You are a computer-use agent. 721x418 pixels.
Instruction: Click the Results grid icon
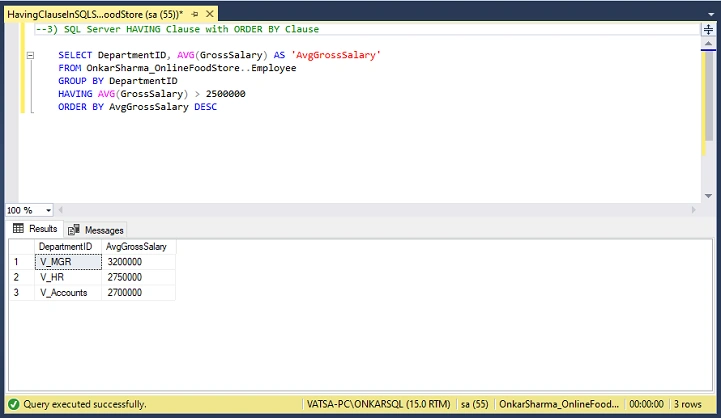(18, 229)
